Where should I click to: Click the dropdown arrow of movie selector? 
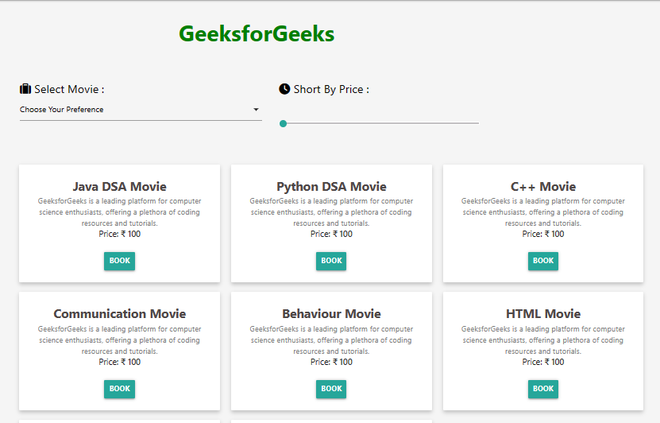(x=256, y=109)
